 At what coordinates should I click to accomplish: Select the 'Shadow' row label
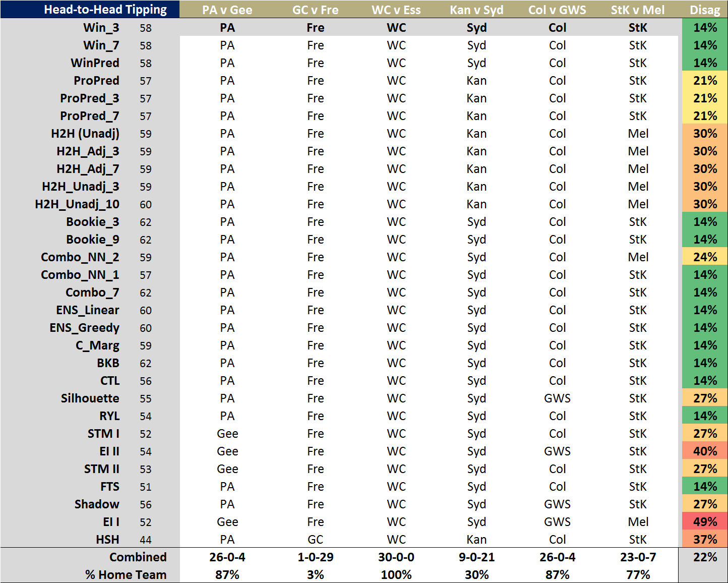point(97,504)
